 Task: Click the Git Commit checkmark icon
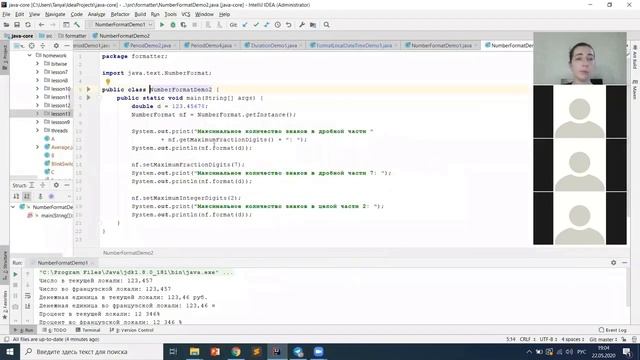pos(256,24)
